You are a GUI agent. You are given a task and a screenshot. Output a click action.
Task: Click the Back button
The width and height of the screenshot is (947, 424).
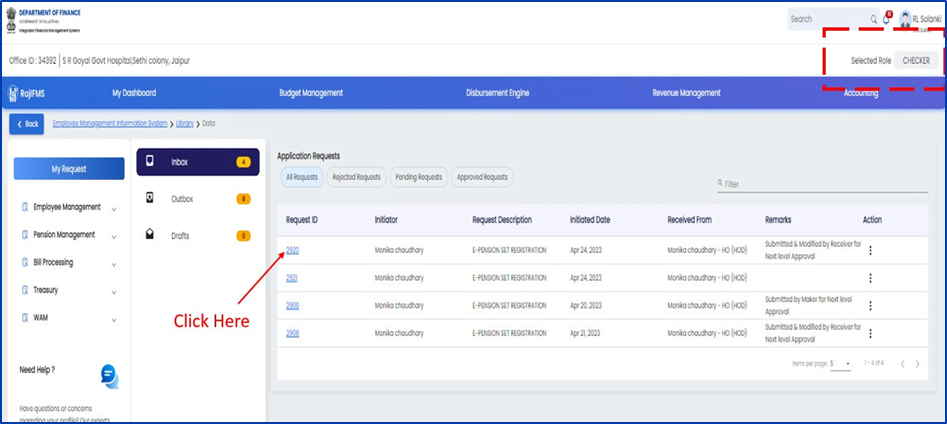27,124
